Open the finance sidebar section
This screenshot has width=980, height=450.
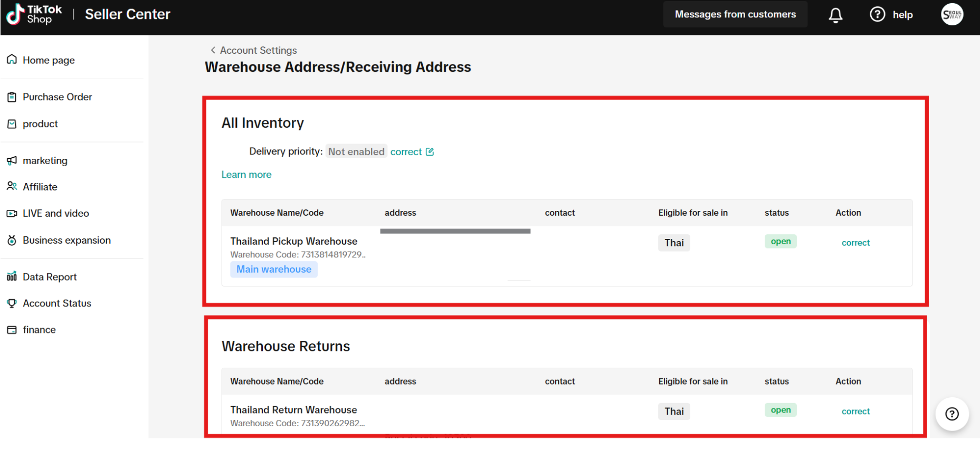pos(39,330)
